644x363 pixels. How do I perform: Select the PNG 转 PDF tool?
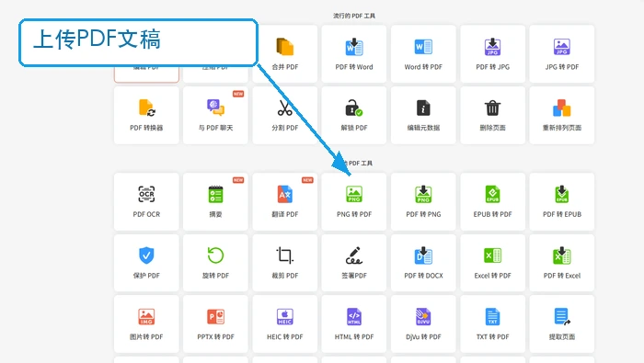(354, 201)
